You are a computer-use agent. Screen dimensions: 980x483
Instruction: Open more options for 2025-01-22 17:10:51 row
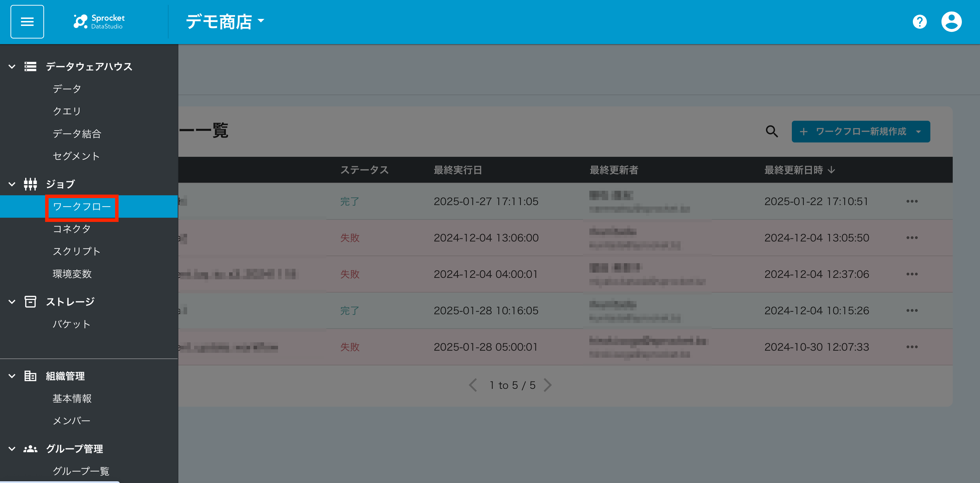[911, 201]
